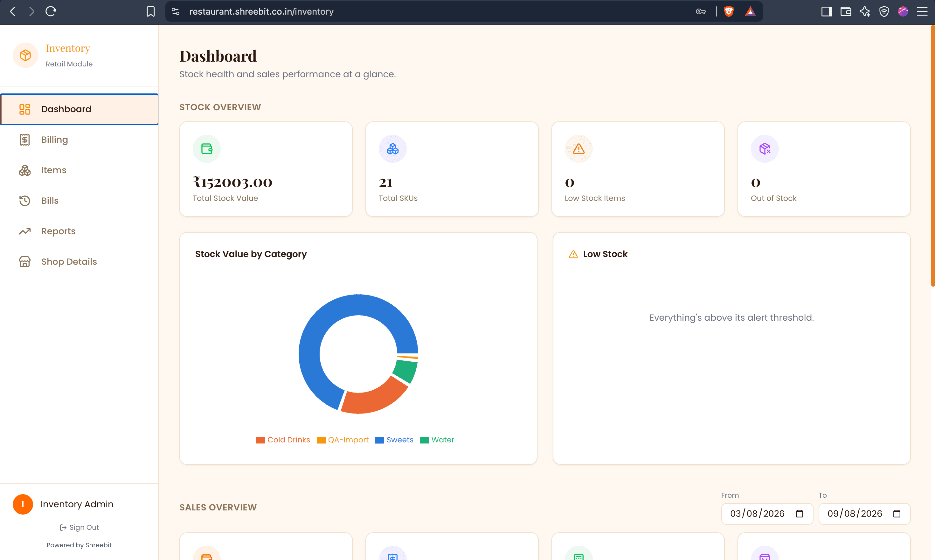935x560 pixels.
Task: Open the password key icon
Action: click(x=701, y=11)
